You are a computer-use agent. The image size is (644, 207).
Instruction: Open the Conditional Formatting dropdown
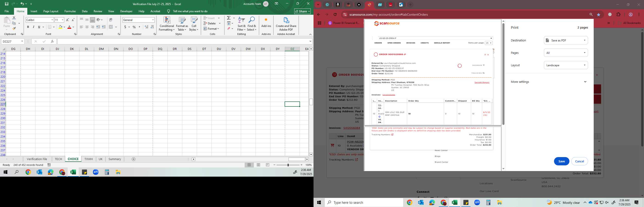(167, 24)
